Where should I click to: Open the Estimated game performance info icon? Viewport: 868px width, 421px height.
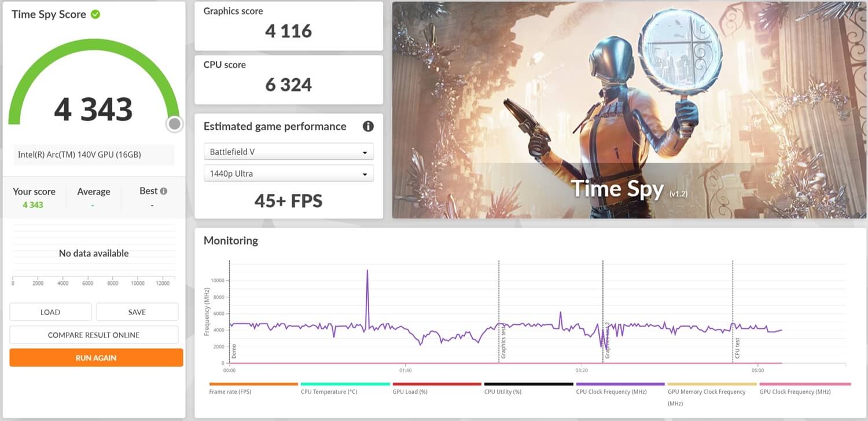pos(368,126)
